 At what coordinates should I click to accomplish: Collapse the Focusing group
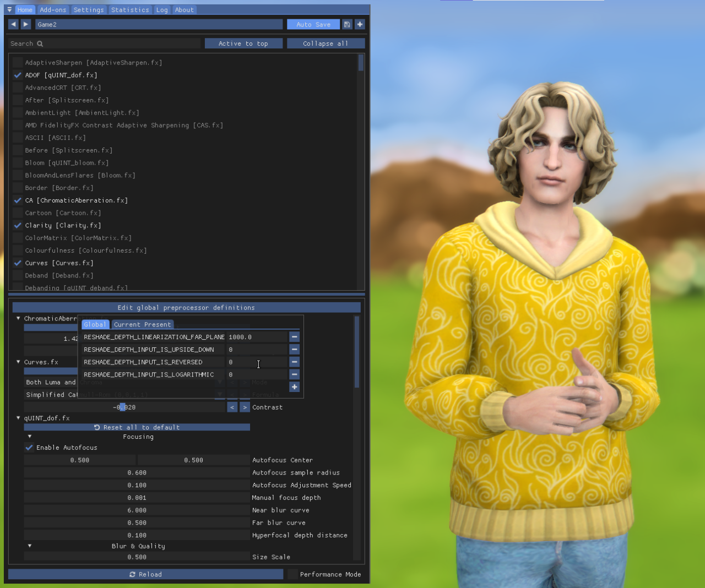coord(30,437)
